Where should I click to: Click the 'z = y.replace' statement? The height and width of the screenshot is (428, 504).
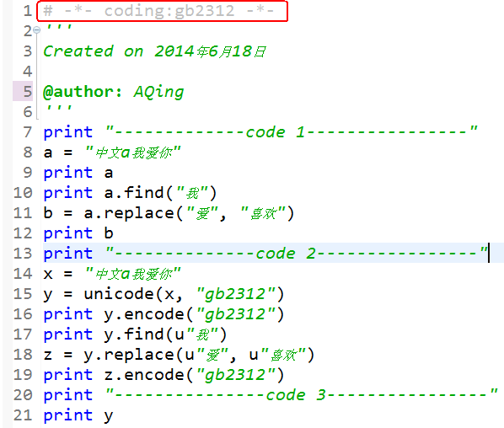click(179, 355)
